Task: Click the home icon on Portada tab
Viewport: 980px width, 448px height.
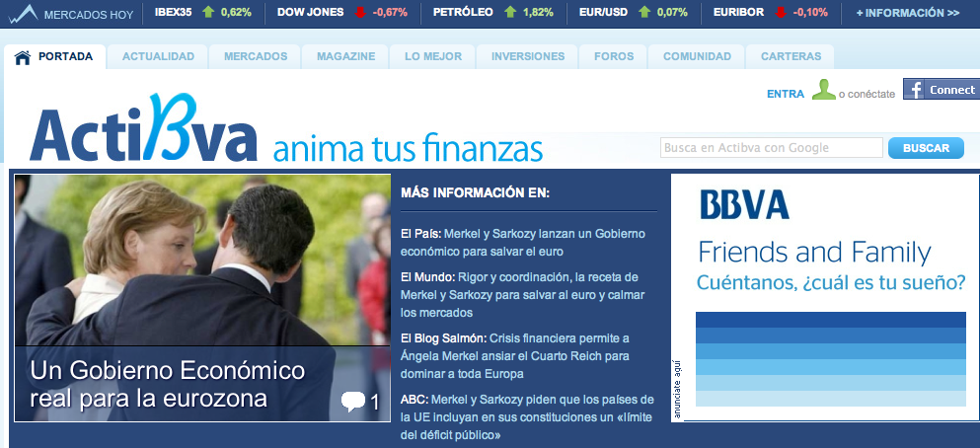Action: tap(23, 57)
